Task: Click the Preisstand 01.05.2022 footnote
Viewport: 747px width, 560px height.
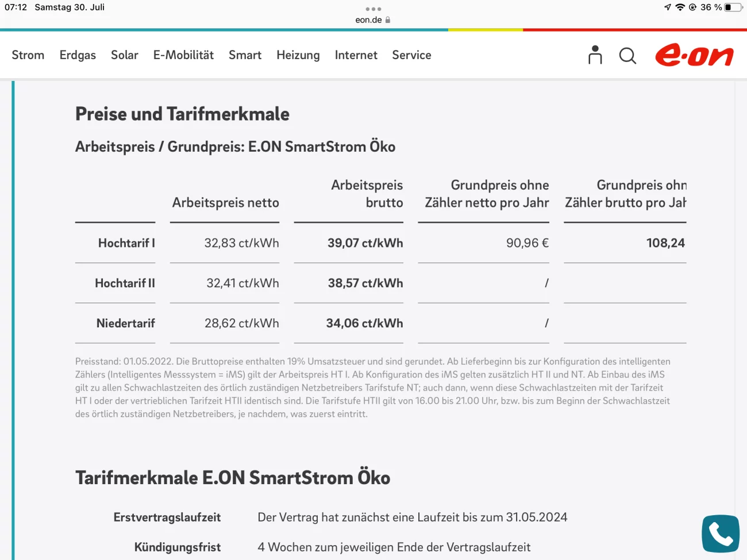Action: [x=373, y=388]
